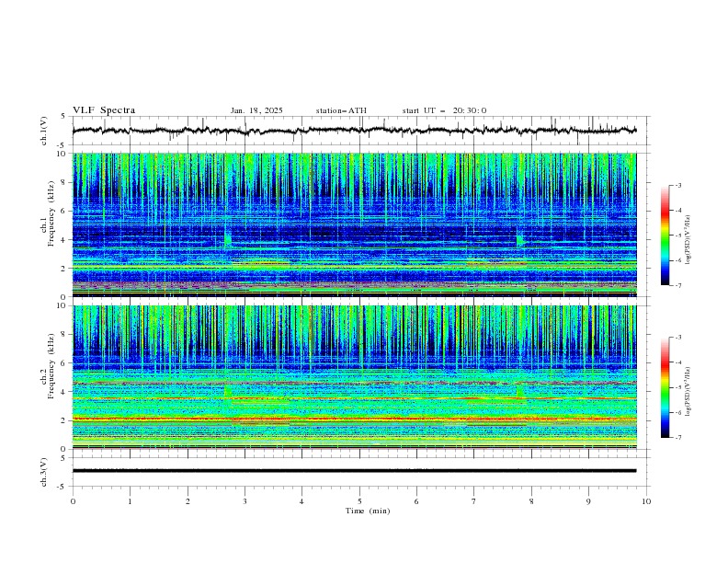The image size is (728, 563).
Task: Click the "start UT = 20:30:0" header text
Action: point(444,110)
